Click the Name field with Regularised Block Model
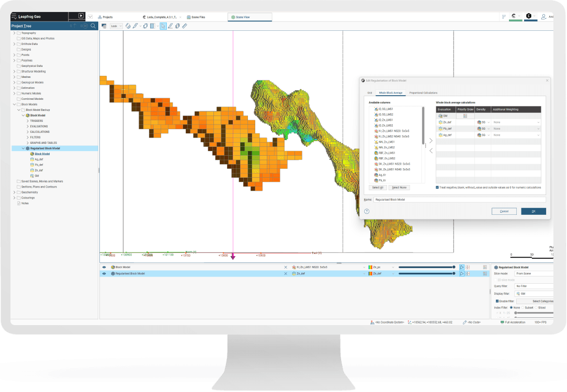The height and width of the screenshot is (392, 567). point(459,200)
